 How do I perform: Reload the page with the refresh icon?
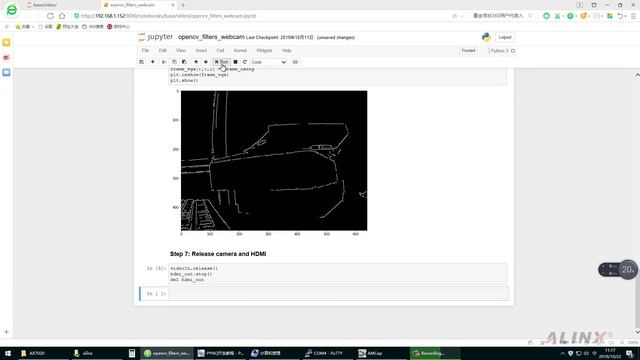[x=50, y=16]
